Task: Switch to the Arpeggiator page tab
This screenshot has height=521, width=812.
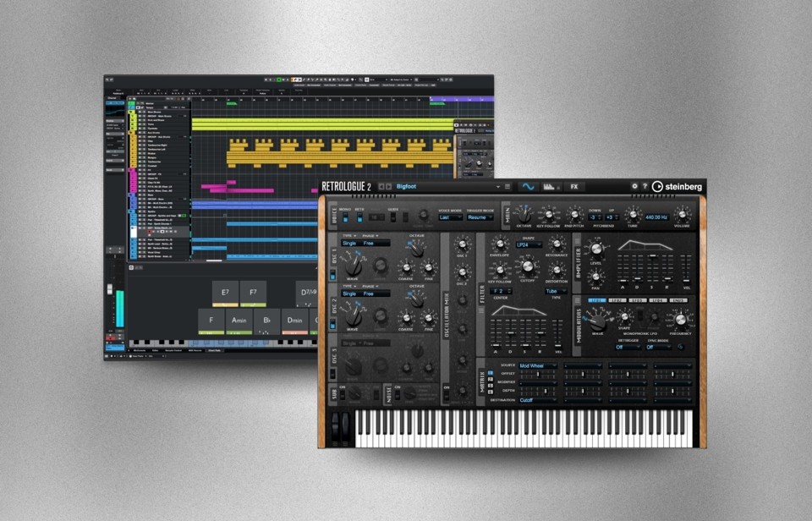Action: (551, 186)
